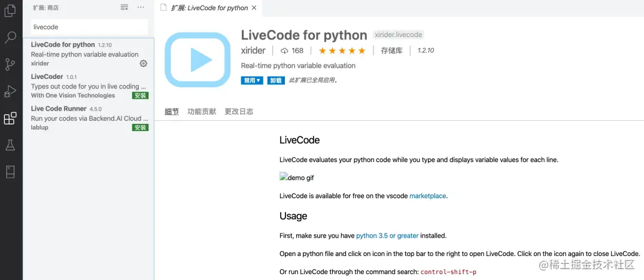Open the Explorer files view

(10, 11)
